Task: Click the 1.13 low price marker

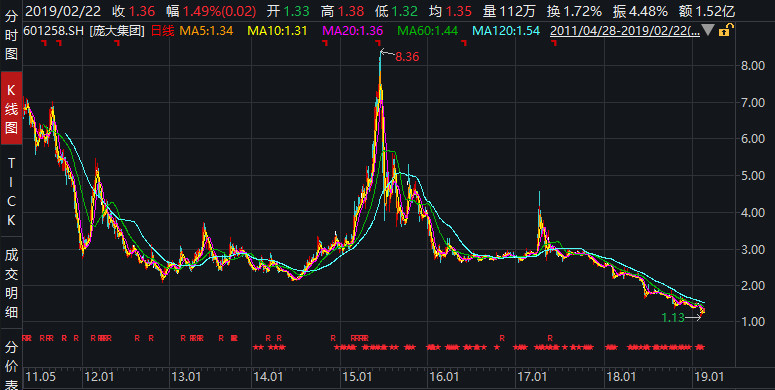Action: 673,318
